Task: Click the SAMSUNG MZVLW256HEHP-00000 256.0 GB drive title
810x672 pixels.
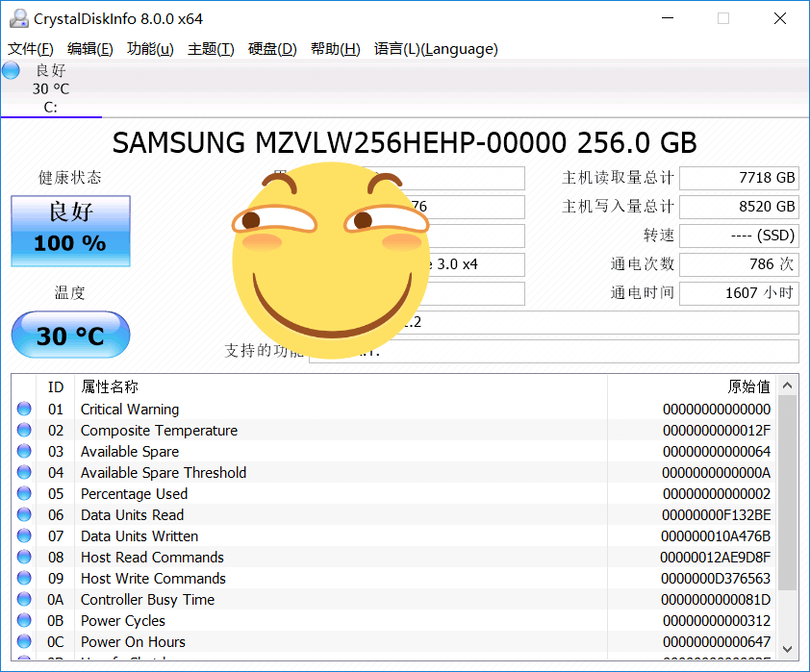Action: (404, 143)
